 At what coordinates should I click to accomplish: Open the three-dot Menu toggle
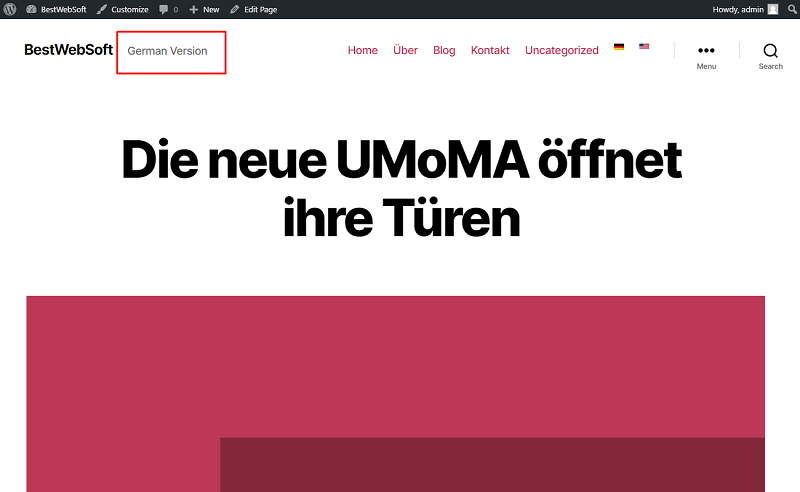coord(706,57)
